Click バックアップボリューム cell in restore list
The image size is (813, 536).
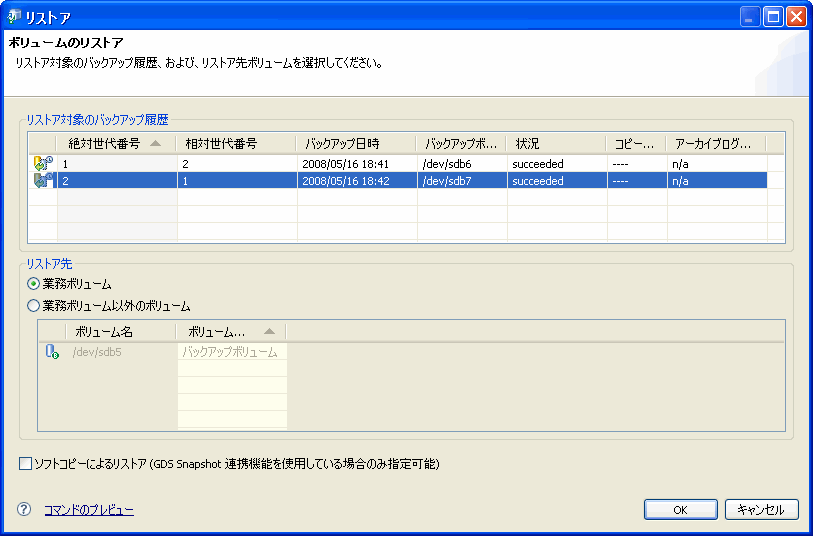tap(230, 352)
